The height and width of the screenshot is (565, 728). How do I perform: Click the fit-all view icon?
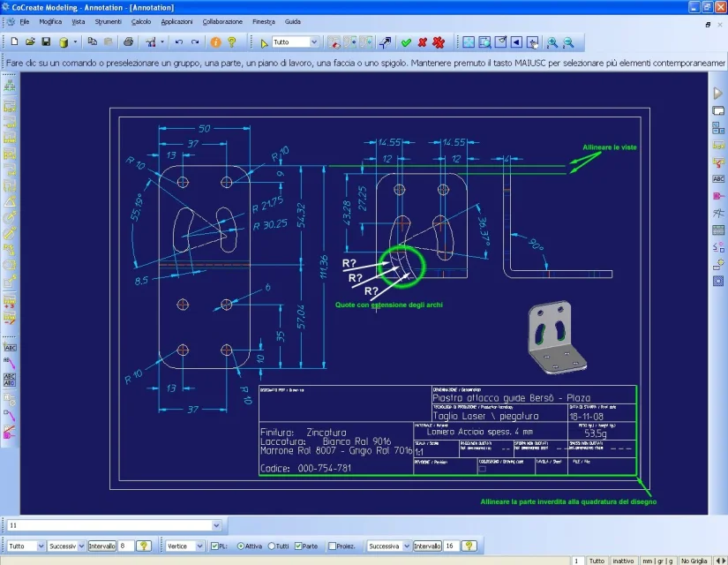point(469,42)
